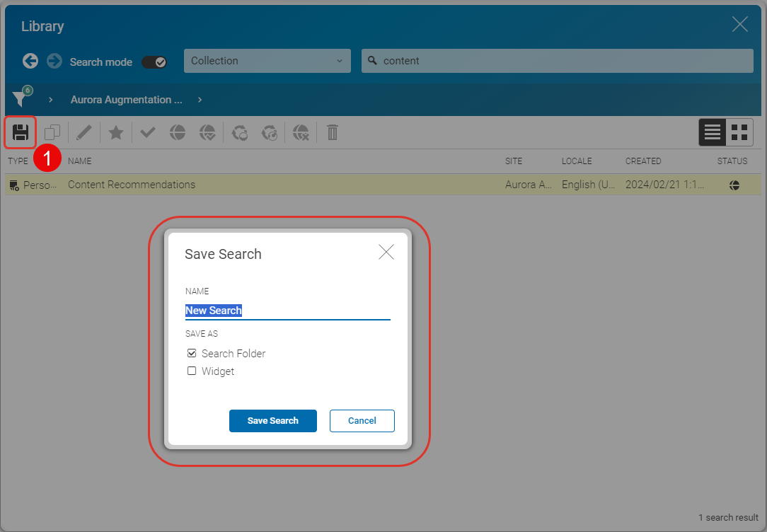Image resolution: width=767 pixels, height=532 pixels.
Task: Uncheck the Search Folder checkbox
Action: point(192,353)
